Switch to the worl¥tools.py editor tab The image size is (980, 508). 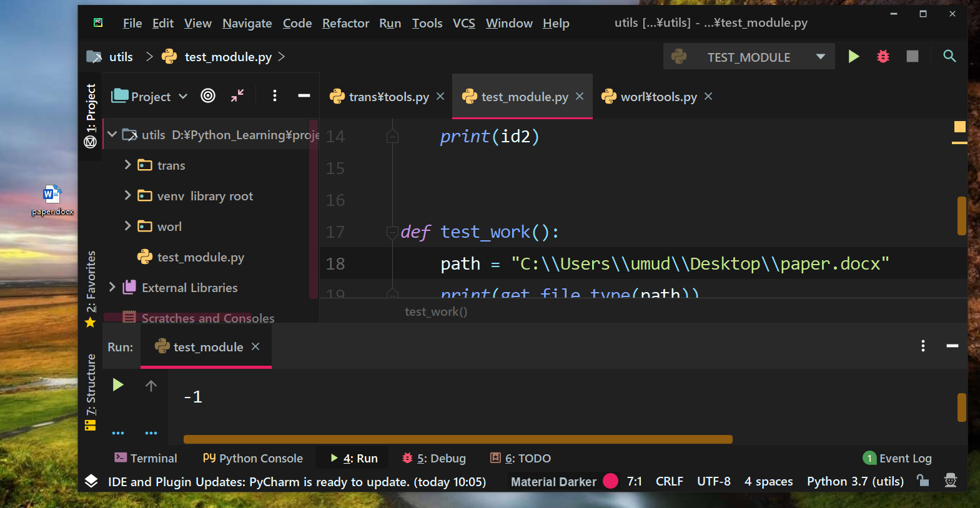coord(658,97)
